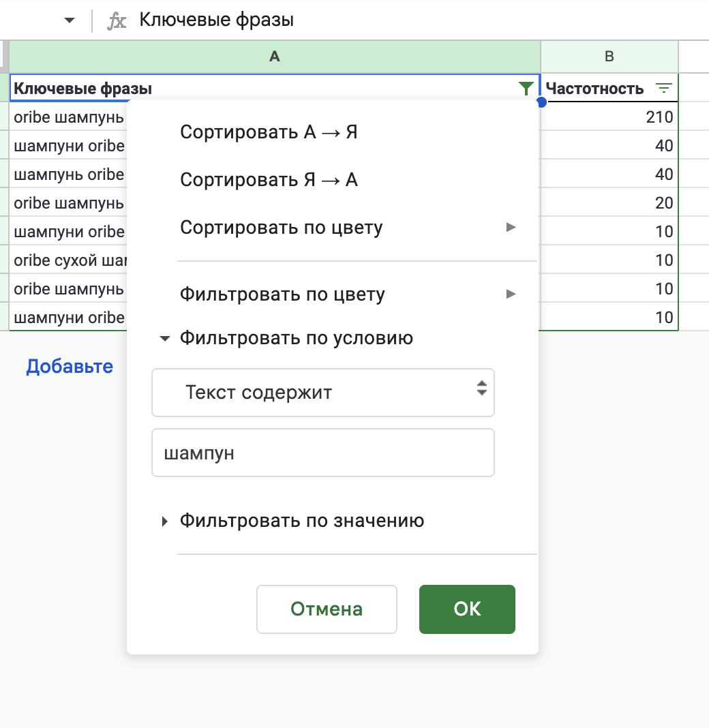
Task: Select column B header
Action: (609, 57)
